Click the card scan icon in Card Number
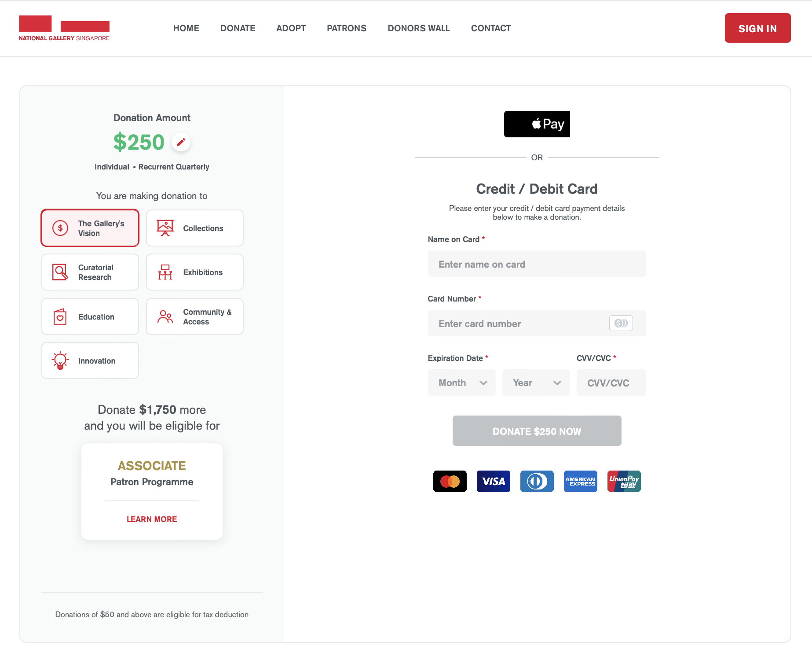812x655 pixels. 621,323
